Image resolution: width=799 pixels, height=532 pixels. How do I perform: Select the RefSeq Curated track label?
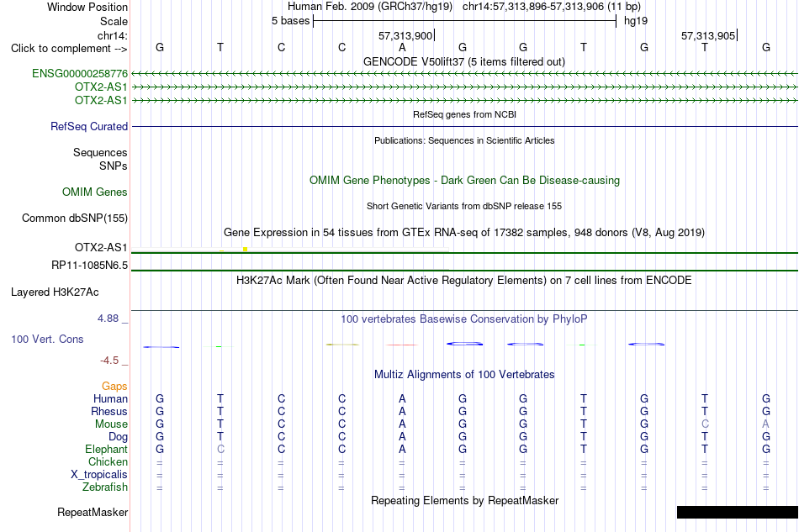click(x=88, y=126)
